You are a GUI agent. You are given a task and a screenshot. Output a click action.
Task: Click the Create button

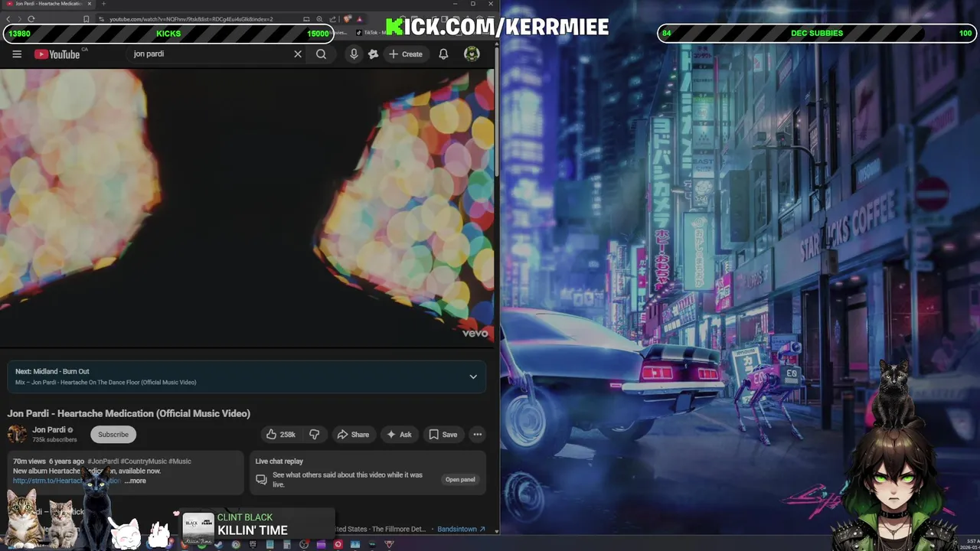tap(405, 54)
